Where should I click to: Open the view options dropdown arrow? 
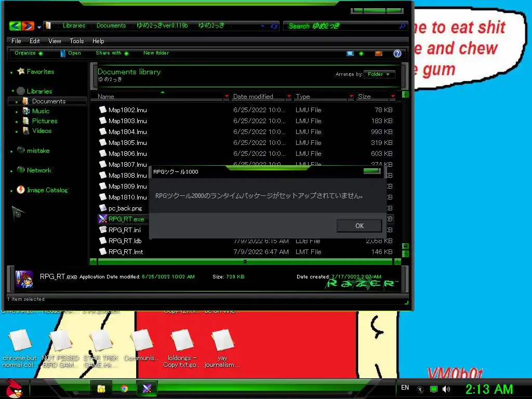tap(362, 54)
